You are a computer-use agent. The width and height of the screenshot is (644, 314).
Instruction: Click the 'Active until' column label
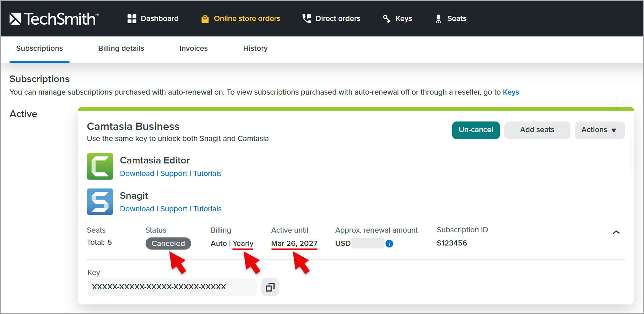pos(290,230)
